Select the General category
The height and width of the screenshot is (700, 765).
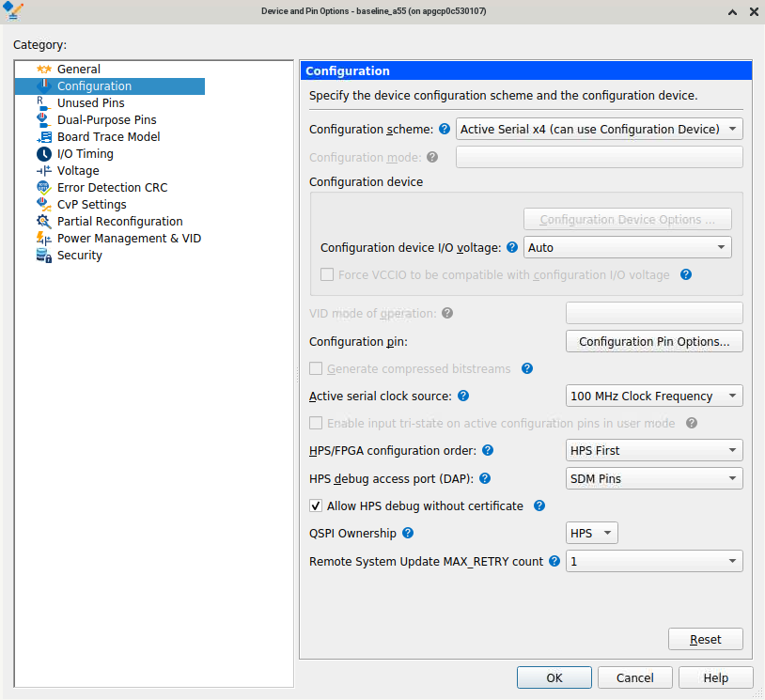pyautogui.click(x=79, y=70)
